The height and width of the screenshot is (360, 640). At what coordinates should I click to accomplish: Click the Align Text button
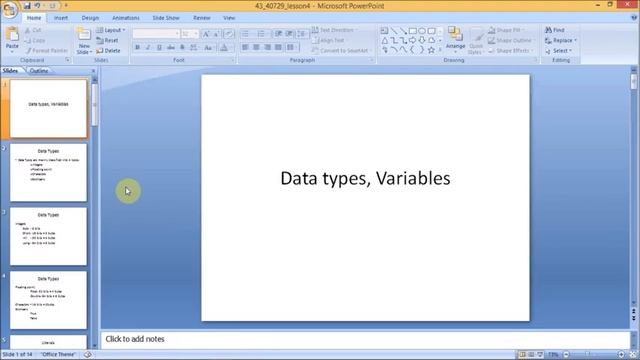tap(329, 40)
